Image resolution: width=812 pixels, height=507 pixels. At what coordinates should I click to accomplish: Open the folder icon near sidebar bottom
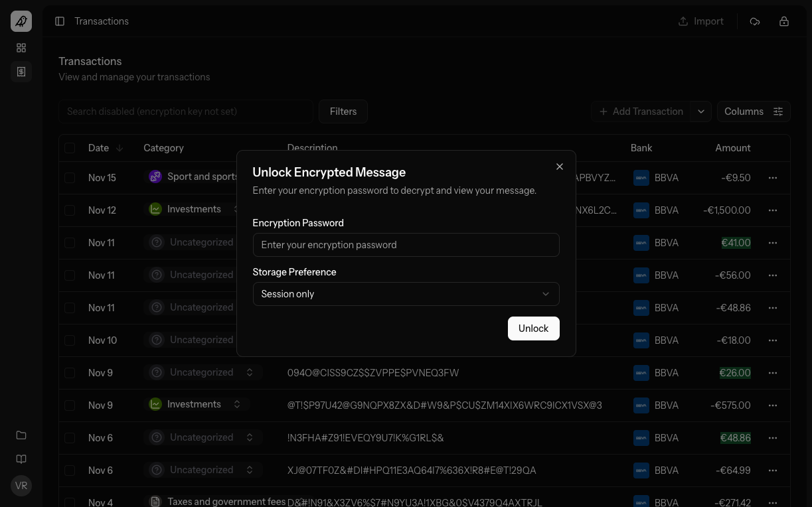[x=21, y=435]
